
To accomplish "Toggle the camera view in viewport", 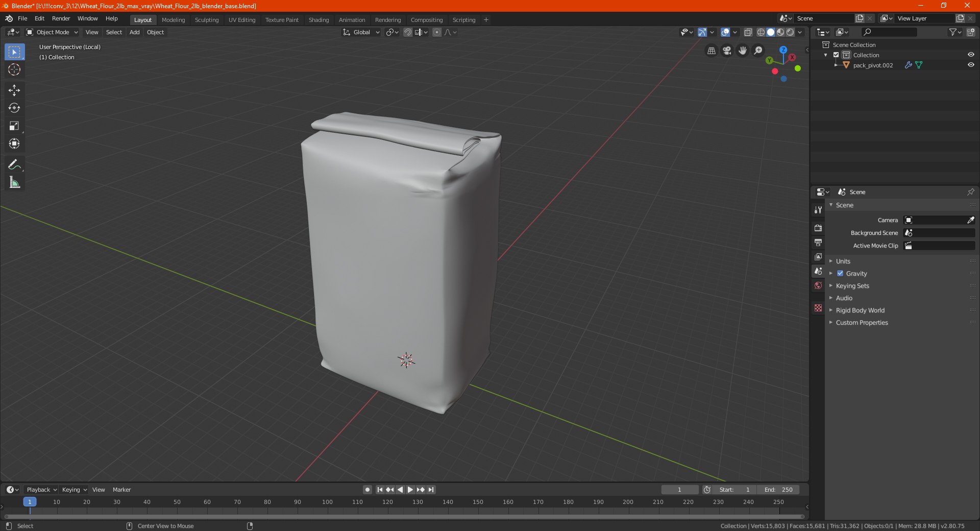I will point(727,51).
